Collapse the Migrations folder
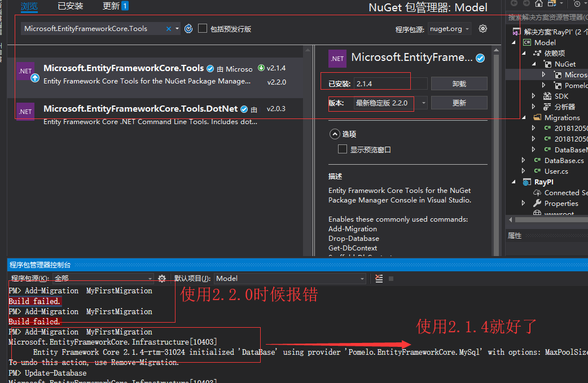Viewport: 588px width, 383px height. click(x=524, y=118)
